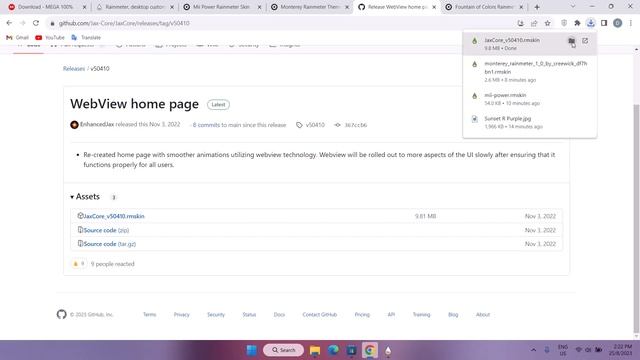
Task: Open Status footer link
Action: click(249, 314)
